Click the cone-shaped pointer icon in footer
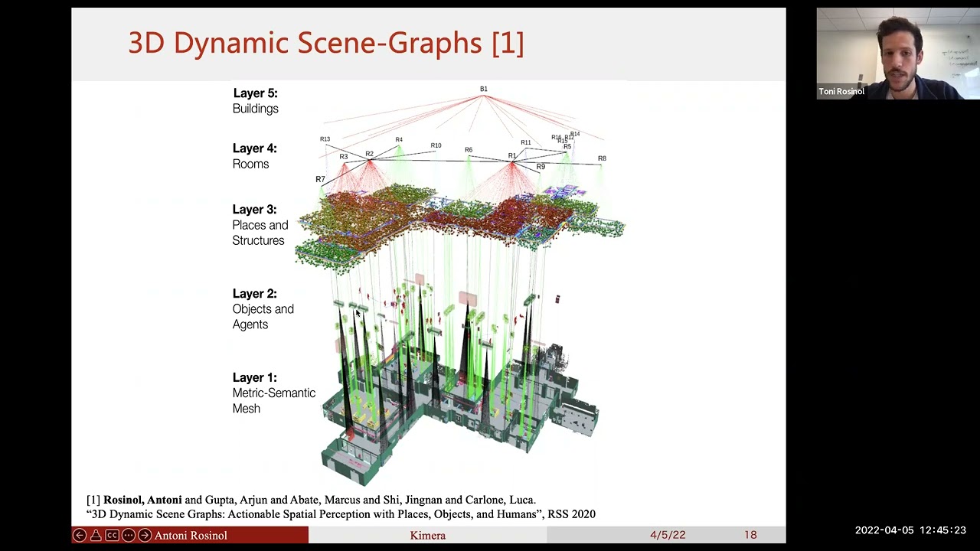Image resolution: width=980 pixels, height=551 pixels. click(x=96, y=535)
